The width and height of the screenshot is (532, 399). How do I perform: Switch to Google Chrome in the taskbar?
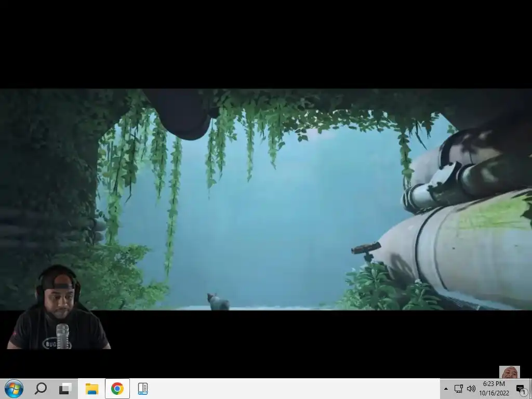click(117, 389)
